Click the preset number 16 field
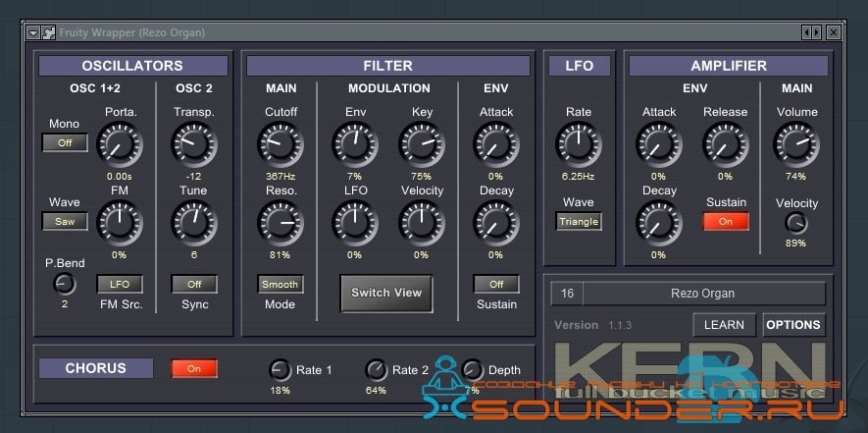The height and width of the screenshot is (433, 868). 567,294
